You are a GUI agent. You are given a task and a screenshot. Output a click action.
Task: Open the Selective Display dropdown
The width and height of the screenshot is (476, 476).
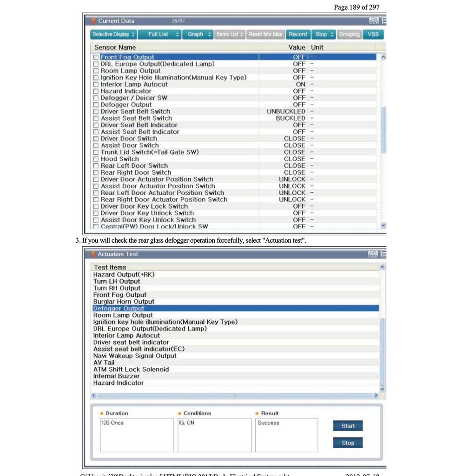113,34
